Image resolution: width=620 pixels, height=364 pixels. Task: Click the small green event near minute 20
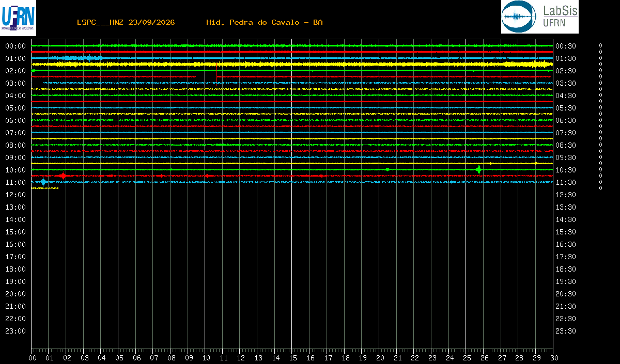coord(387,169)
